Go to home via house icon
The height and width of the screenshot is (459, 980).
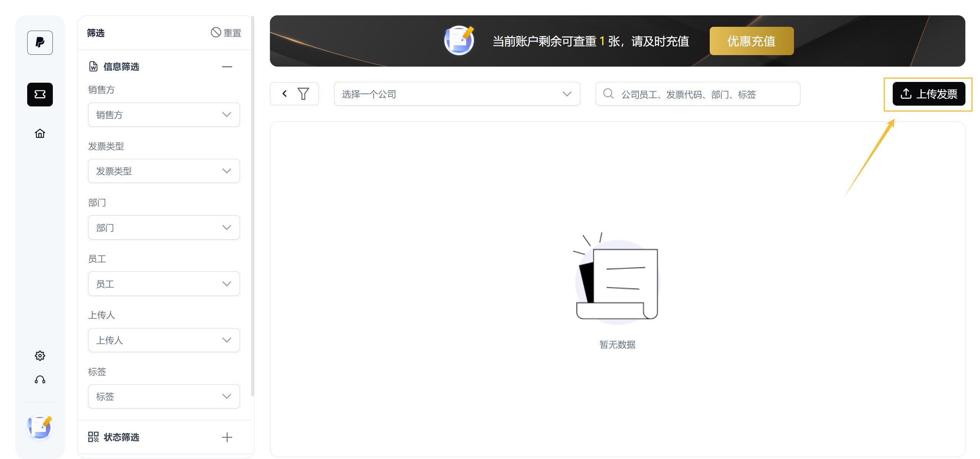(x=40, y=133)
